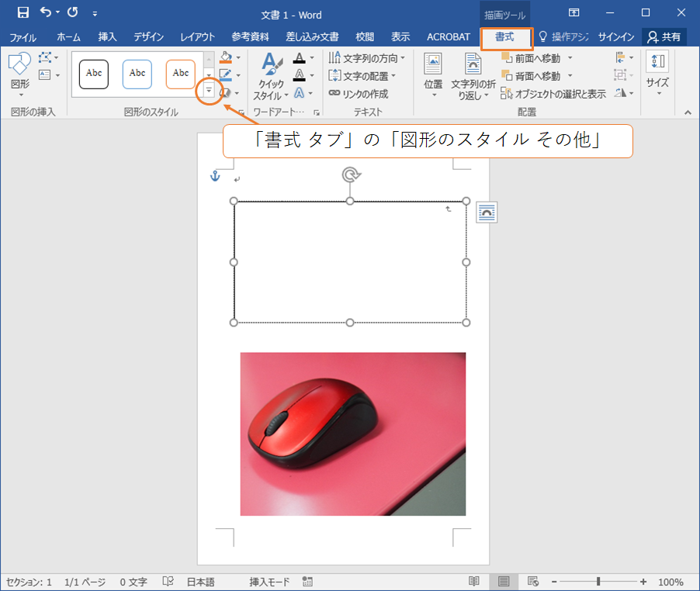Expand the 図形のスタイル gallery with More button
Screen dimensions: 700x591
209,90
